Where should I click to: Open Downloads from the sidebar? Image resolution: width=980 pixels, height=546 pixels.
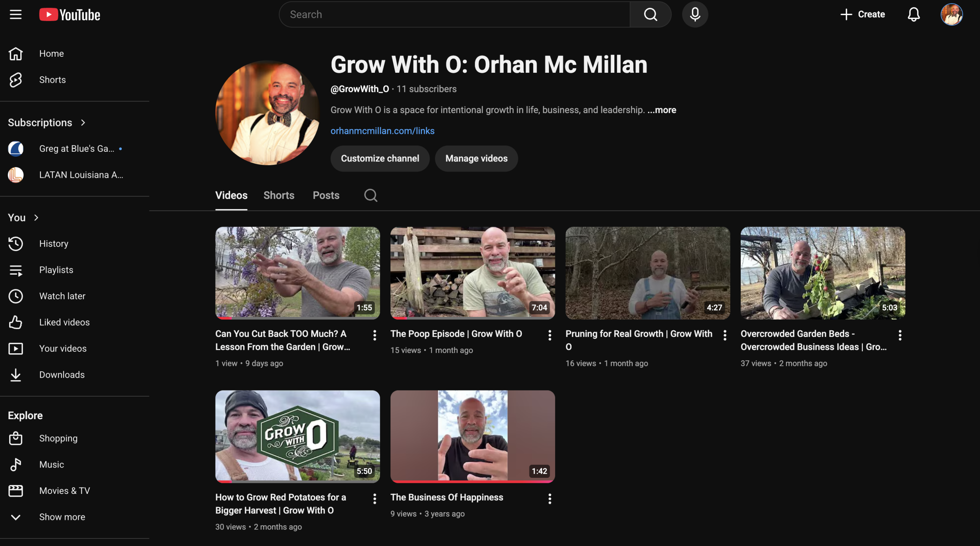62,374
